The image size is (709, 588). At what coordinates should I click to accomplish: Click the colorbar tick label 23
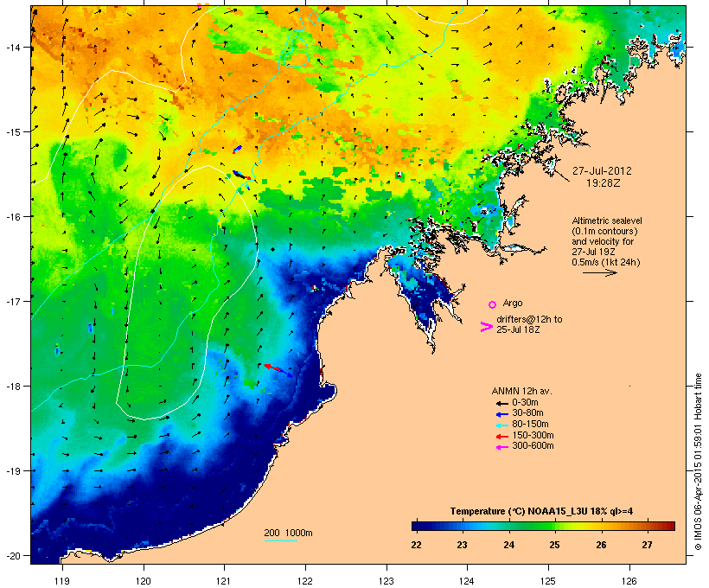(462, 545)
